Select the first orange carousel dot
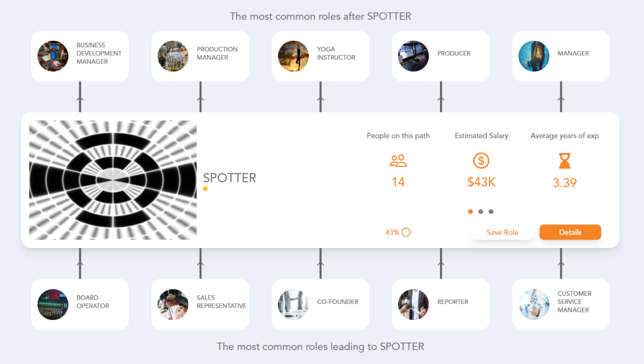Screen dimensions: 644x364 (x=470, y=212)
